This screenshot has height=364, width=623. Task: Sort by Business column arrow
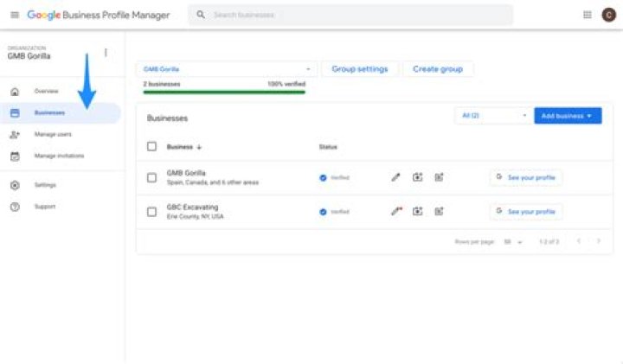(x=199, y=147)
